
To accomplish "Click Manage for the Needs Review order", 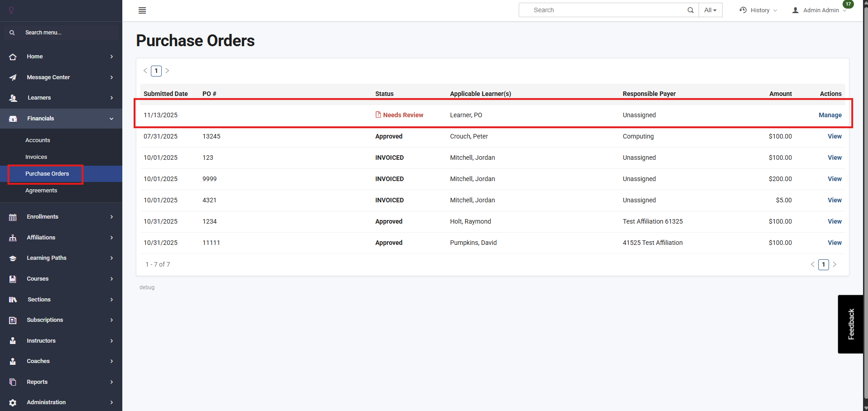I will click(x=830, y=115).
